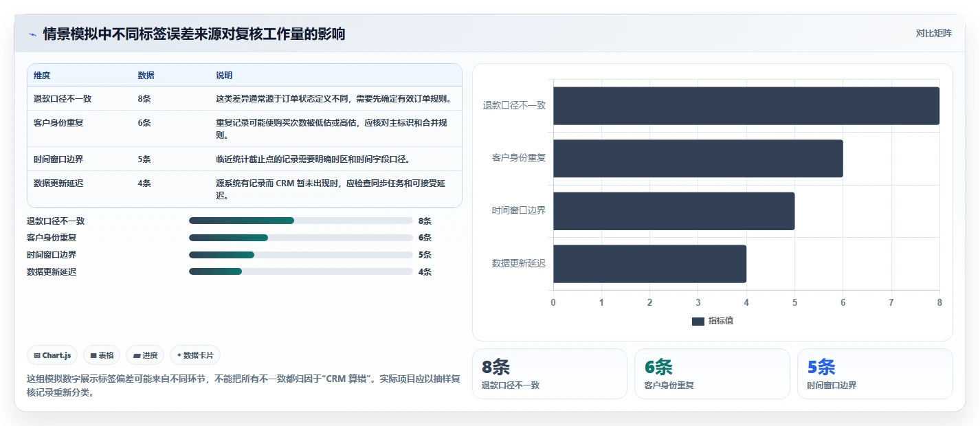The image size is (980, 426).
Task: Click the 5条 value in the table
Action: tap(144, 159)
